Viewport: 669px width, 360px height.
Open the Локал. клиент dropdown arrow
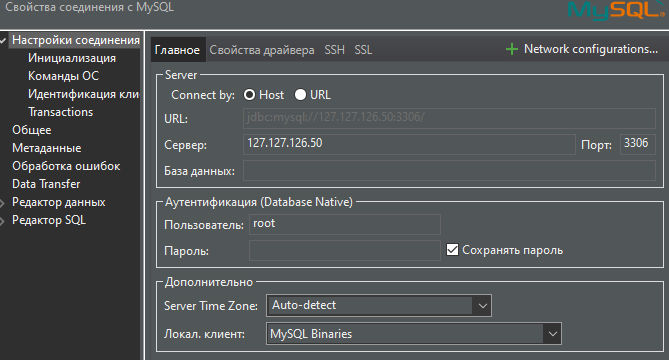[x=553, y=334]
